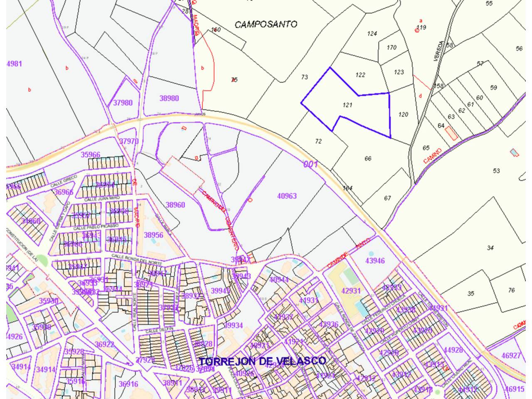This screenshot has height=399, width=532.
Task: Select block 38980
Action: click(x=169, y=99)
